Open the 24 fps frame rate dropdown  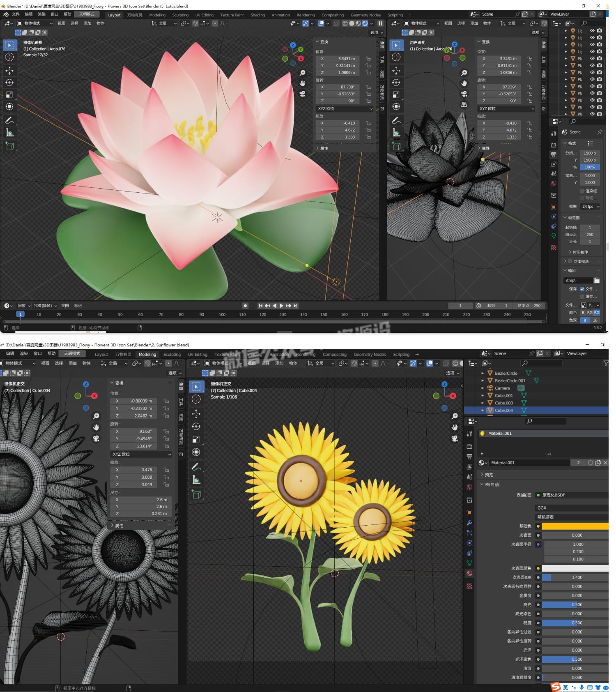point(590,207)
